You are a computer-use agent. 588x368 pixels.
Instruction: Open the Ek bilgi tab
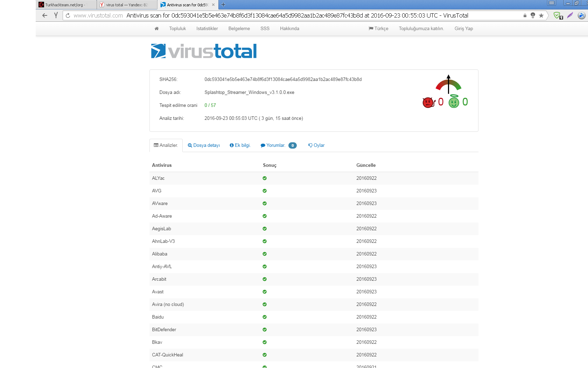coord(240,145)
